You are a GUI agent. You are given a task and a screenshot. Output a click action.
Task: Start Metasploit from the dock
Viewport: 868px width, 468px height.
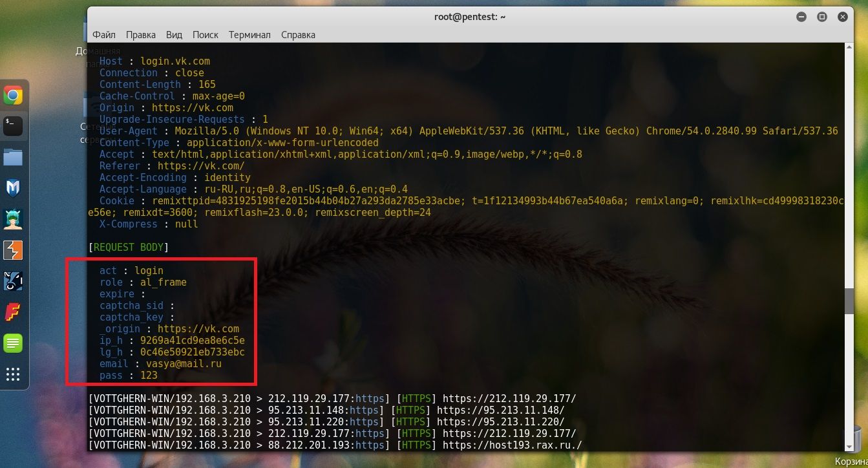coord(14,188)
